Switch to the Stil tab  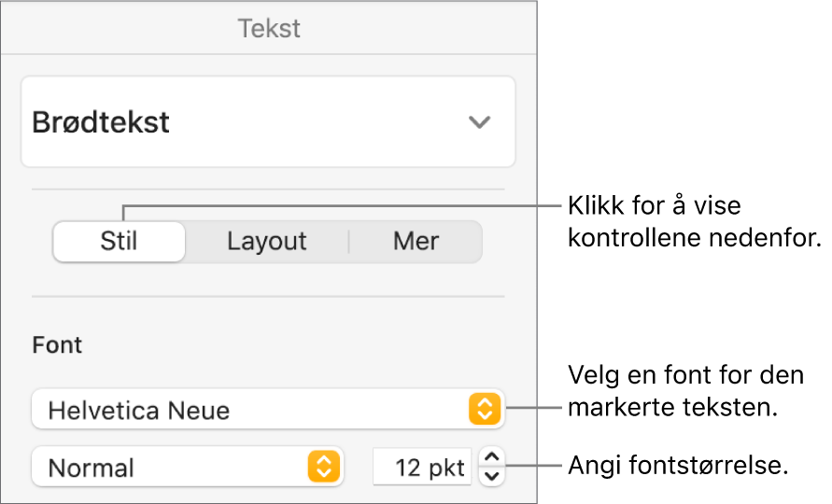119,242
